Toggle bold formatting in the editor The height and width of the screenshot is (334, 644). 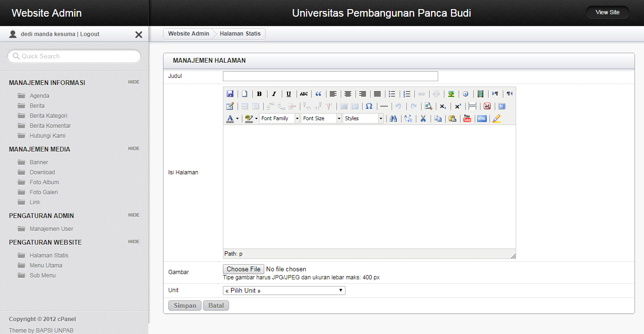(x=259, y=94)
